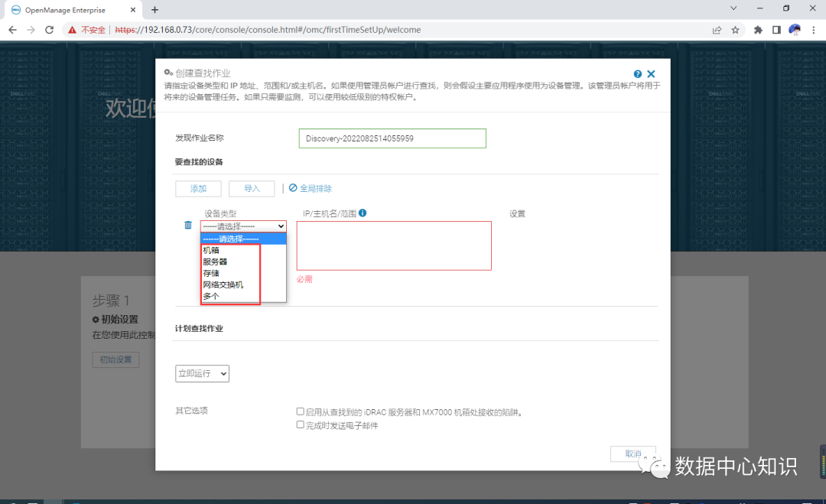The width and height of the screenshot is (826, 504).
Task: Click the IP/hostname/range text area
Action: click(394, 246)
